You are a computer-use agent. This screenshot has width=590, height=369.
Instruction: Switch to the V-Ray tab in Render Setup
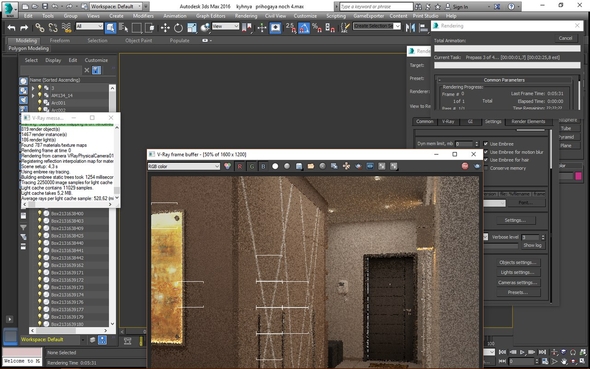point(448,121)
